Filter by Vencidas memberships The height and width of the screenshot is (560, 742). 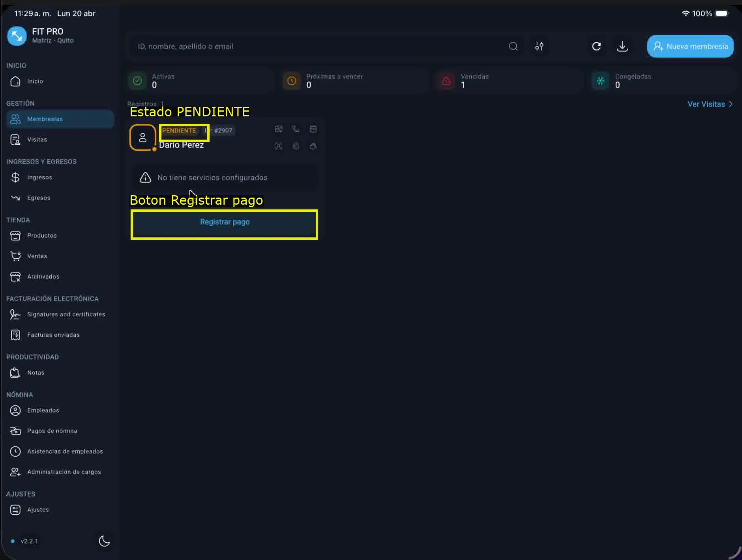[x=509, y=81]
